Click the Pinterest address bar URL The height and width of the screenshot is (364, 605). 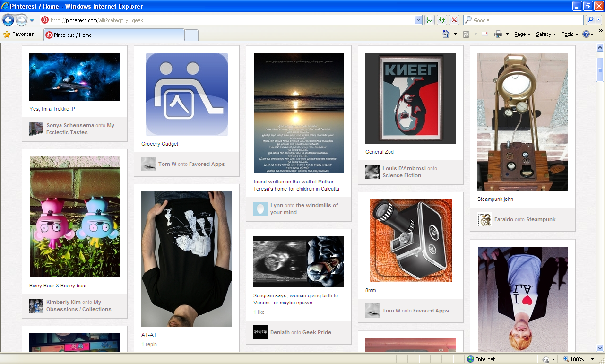tap(96, 20)
